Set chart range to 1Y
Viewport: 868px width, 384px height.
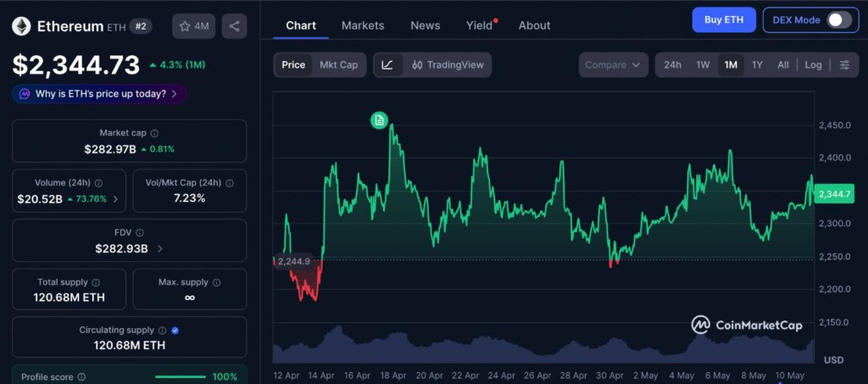tap(757, 64)
